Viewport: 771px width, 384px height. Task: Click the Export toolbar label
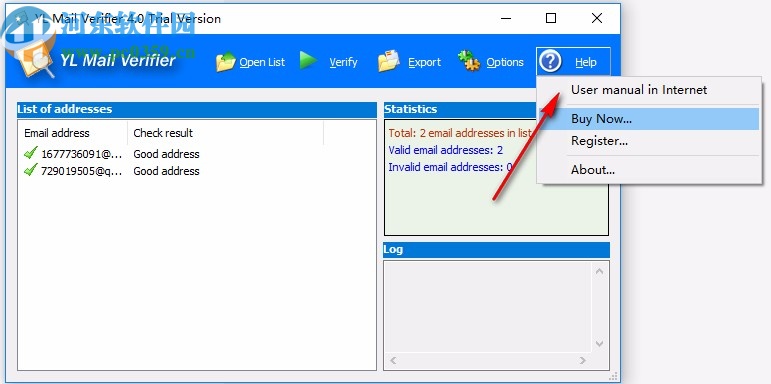click(424, 62)
